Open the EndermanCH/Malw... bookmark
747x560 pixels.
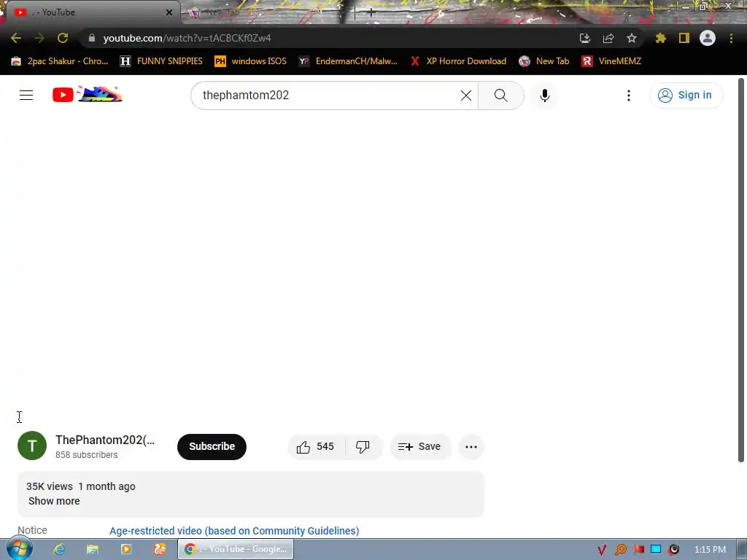[348, 61]
